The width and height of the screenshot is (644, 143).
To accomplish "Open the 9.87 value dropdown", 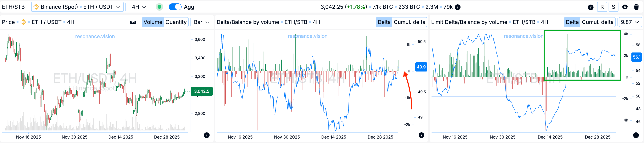I will 630,22.
